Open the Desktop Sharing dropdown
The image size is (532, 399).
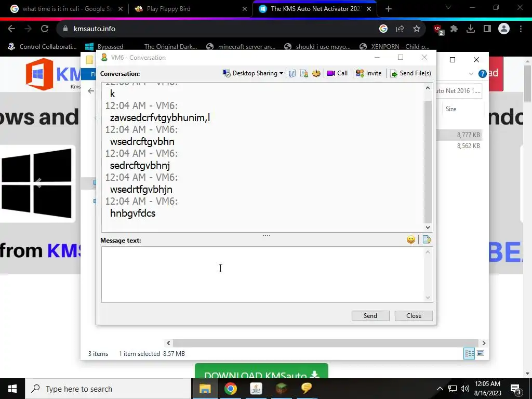click(x=253, y=73)
